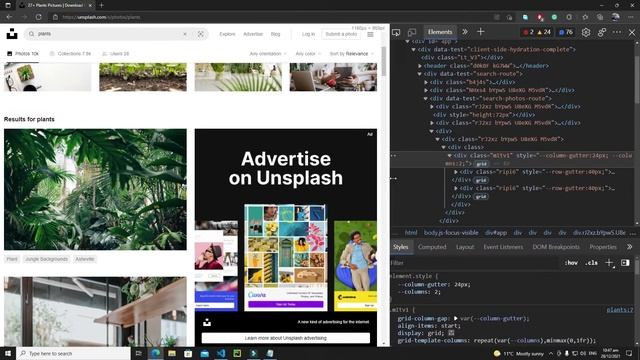This screenshot has height=360, width=640.
Task: Toggle the :hov element state panel
Action: pyautogui.click(x=571, y=263)
